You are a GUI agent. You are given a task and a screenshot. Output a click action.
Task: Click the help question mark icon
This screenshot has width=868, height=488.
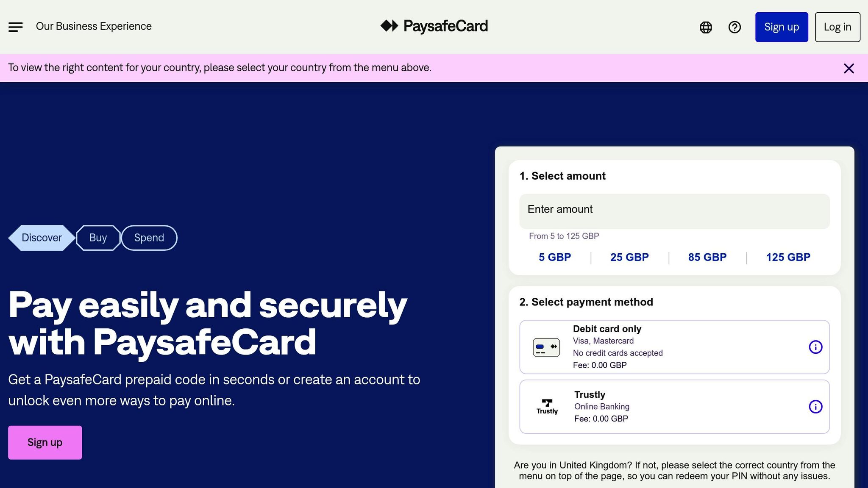[x=734, y=27]
